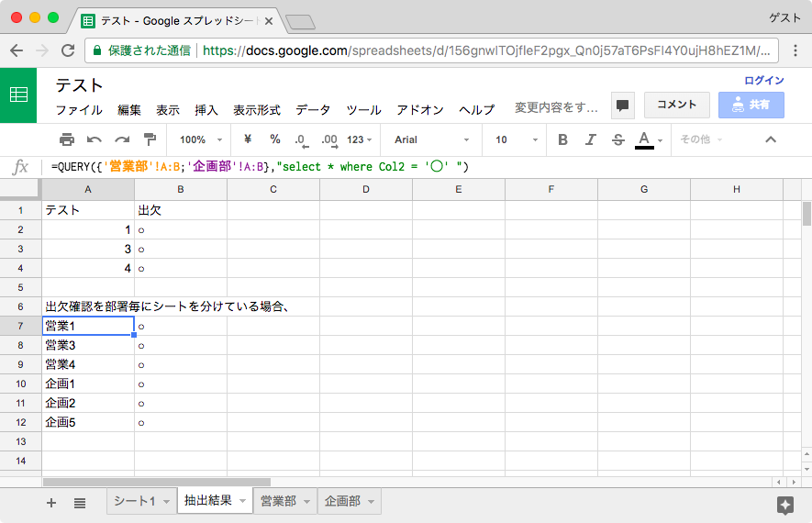This screenshot has height=523, width=812.
Task: Switch to the シート1 sheet tab
Action: pos(135,501)
